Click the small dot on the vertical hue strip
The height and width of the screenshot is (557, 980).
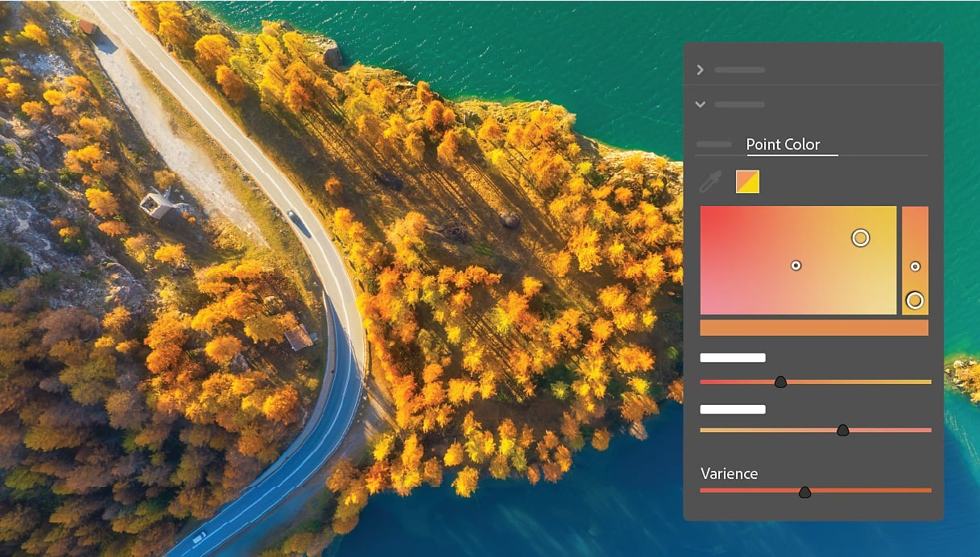(916, 266)
